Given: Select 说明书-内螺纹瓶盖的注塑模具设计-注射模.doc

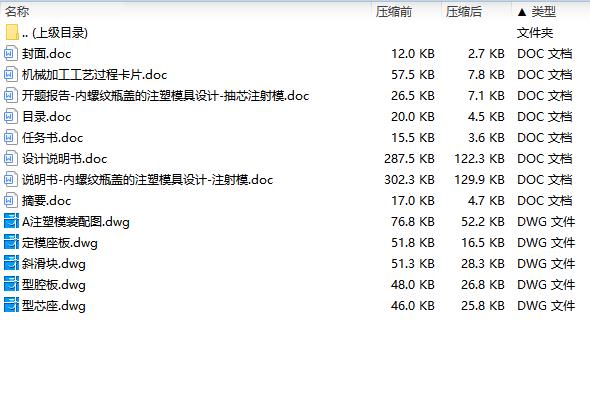Looking at the screenshot, I should click(x=148, y=180).
